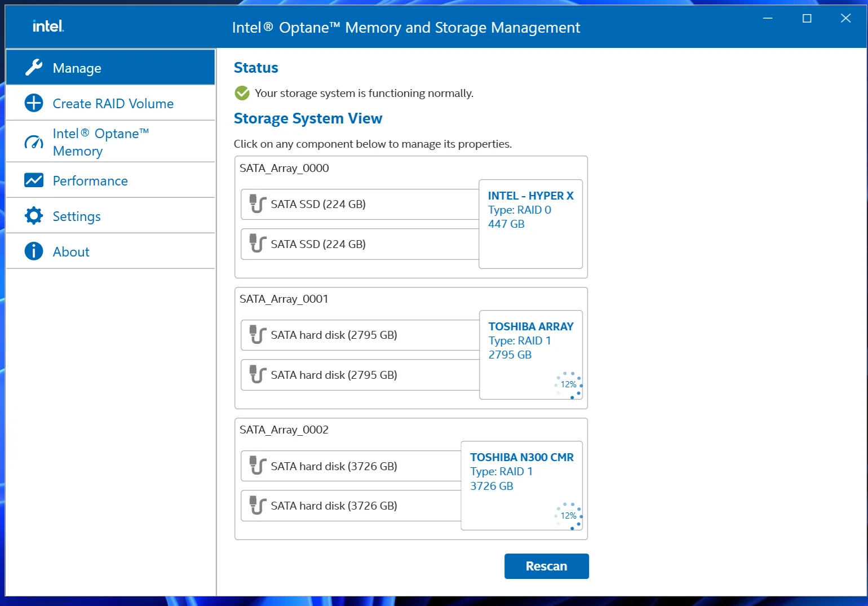Select the second SATA SSD (224 GB) disk

coord(360,244)
